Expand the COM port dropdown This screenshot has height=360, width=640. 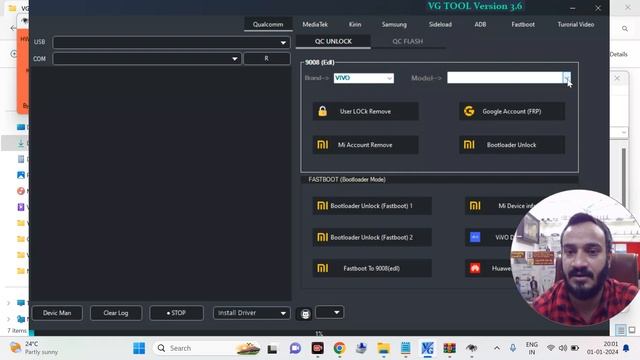click(x=234, y=59)
